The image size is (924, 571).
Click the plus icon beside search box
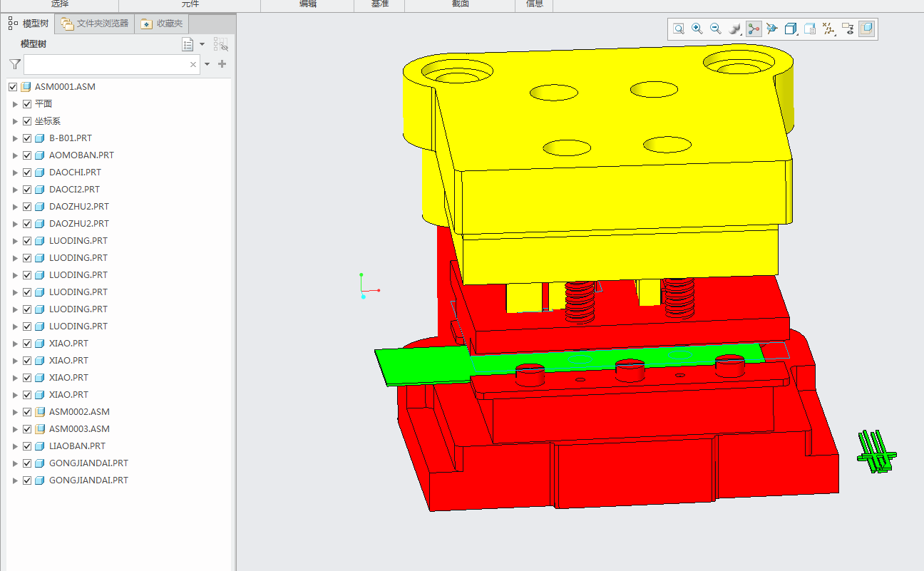coord(222,64)
